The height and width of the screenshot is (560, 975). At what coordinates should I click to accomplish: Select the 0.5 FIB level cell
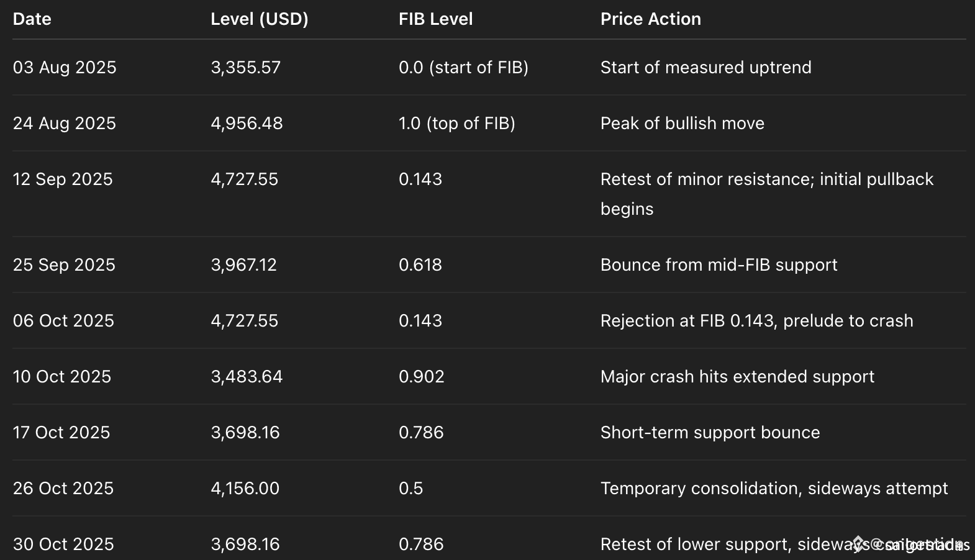pos(410,489)
